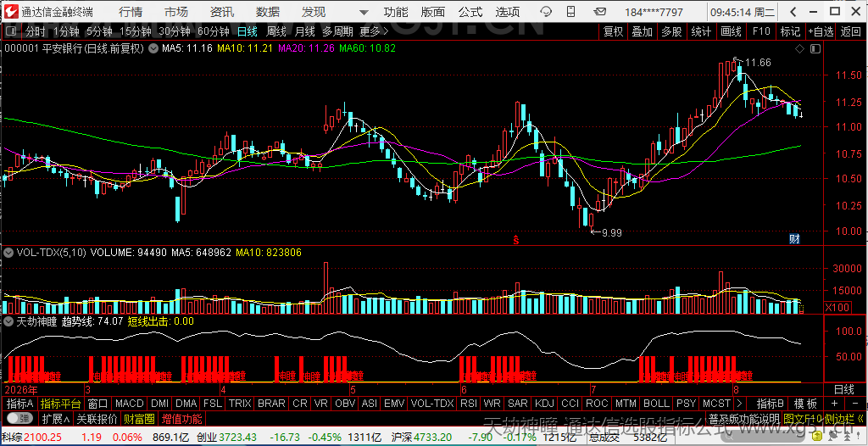Expand 天劫神瞳 indicator panel menu
This screenshot has width=868, height=446.
(8, 321)
